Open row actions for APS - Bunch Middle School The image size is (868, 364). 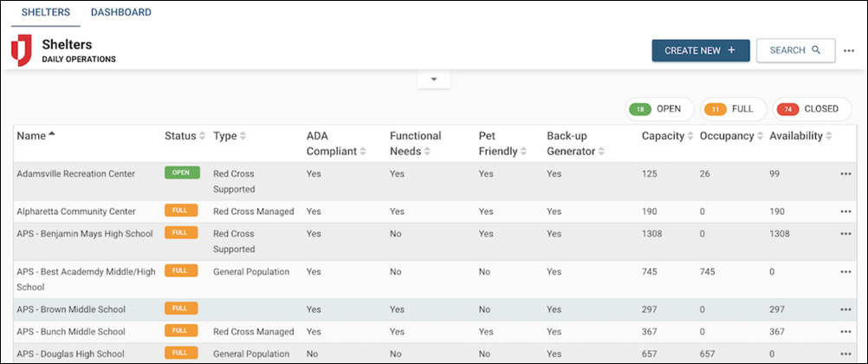(x=845, y=332)
